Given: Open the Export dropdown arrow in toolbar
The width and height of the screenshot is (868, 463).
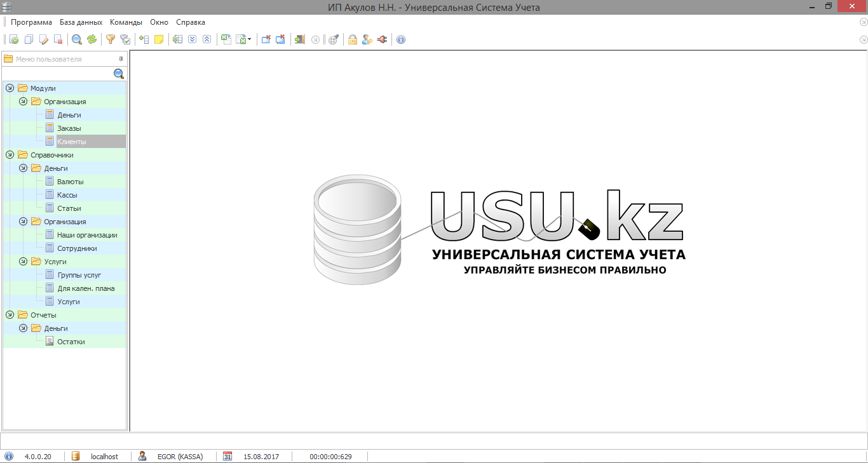Looking at the screenshot, I should point(250,39).
